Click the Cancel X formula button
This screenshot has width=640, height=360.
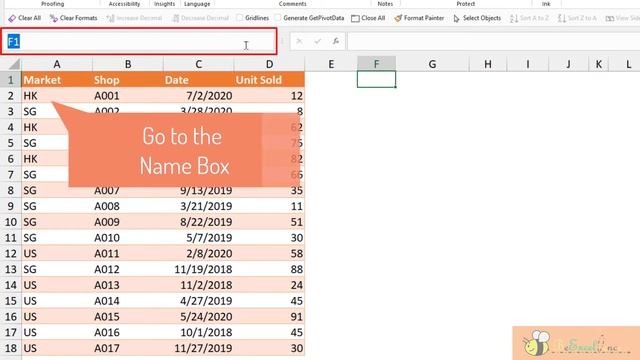(299, 41)
